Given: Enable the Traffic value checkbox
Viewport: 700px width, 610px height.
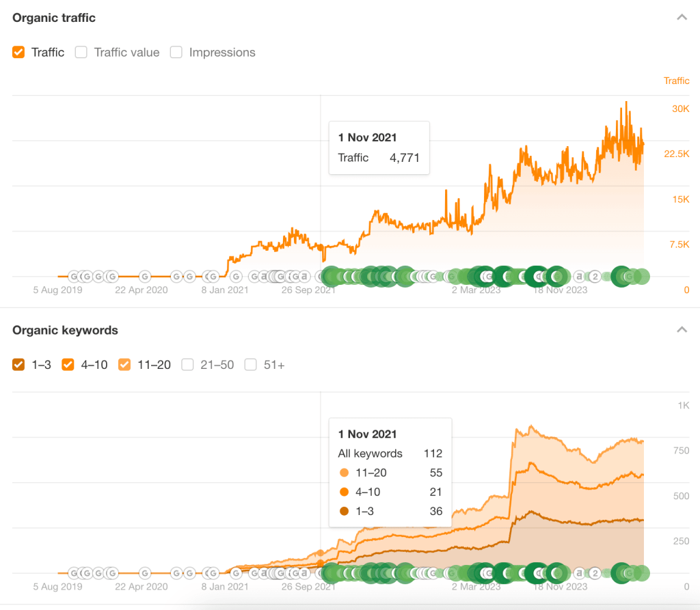Looking at the screenshot, I should tap(81, 53).
